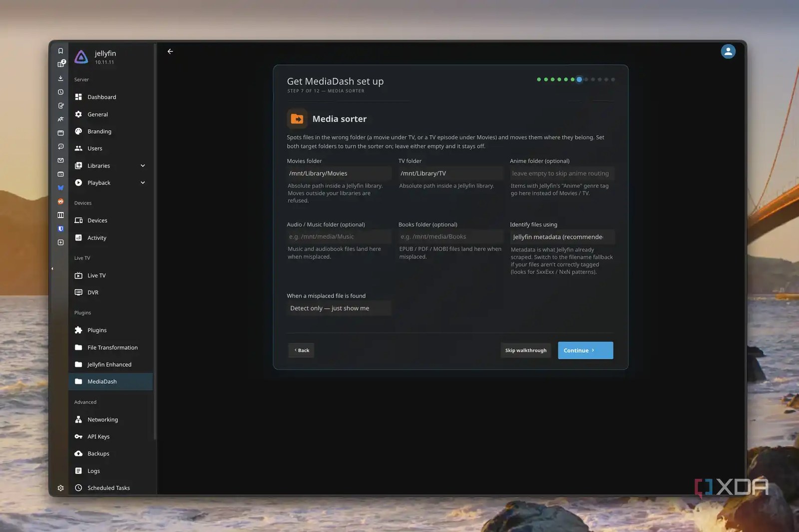View server Logs

[111, 471]
